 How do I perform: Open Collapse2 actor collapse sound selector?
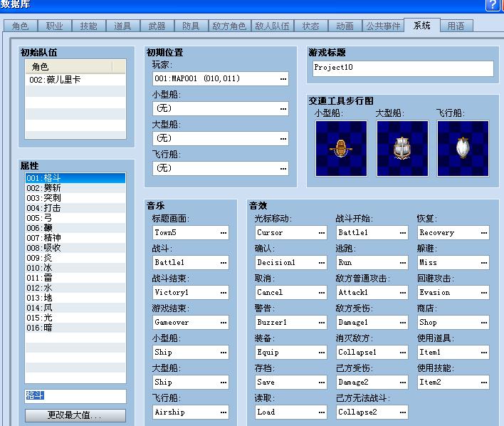403,412
